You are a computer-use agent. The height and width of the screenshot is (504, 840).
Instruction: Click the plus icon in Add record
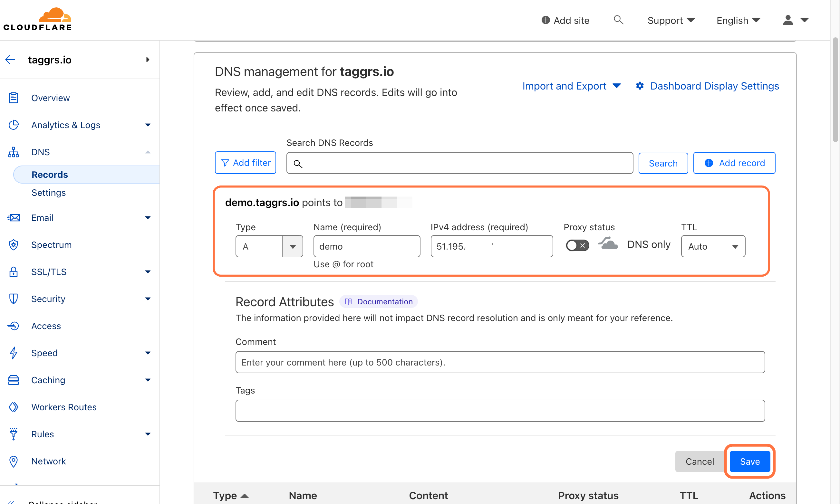(x=709, y=163)
